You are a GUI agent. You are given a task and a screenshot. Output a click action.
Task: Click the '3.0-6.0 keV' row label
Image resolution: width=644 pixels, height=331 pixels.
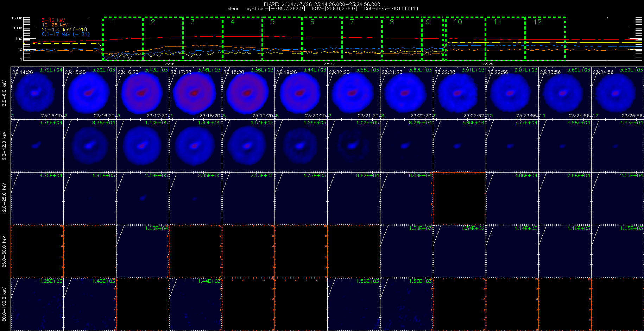point(4,93)
